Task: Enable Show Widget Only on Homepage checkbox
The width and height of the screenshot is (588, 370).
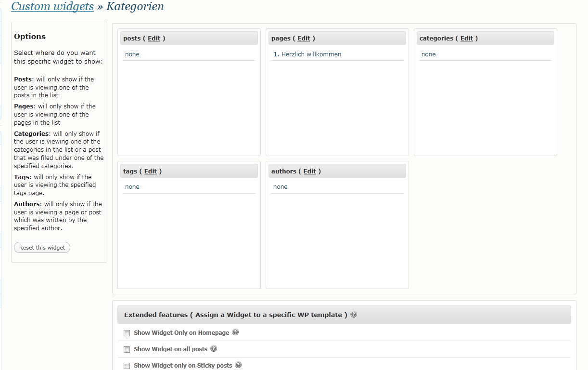Action: pyautogui.click(x=127, y=333)
